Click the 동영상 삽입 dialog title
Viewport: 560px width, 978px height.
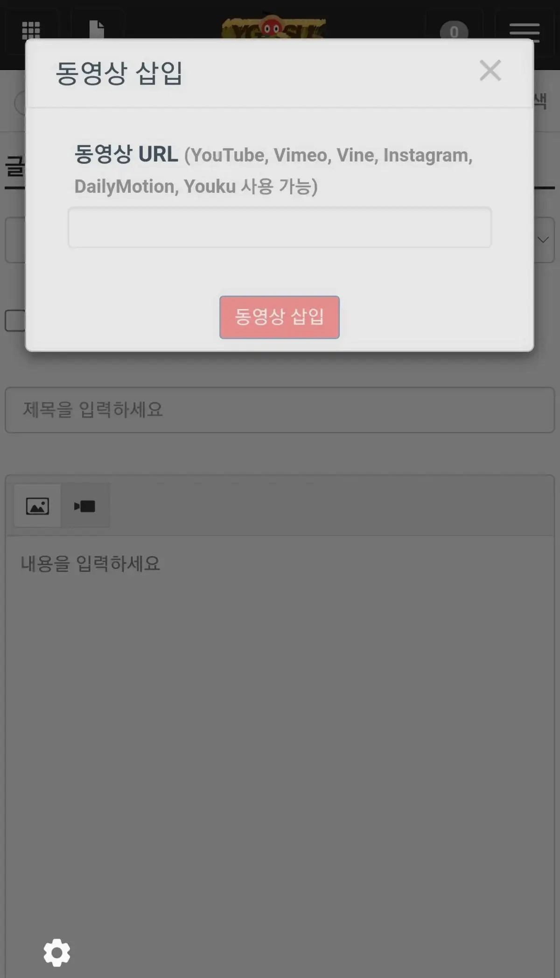coord(119,73)
